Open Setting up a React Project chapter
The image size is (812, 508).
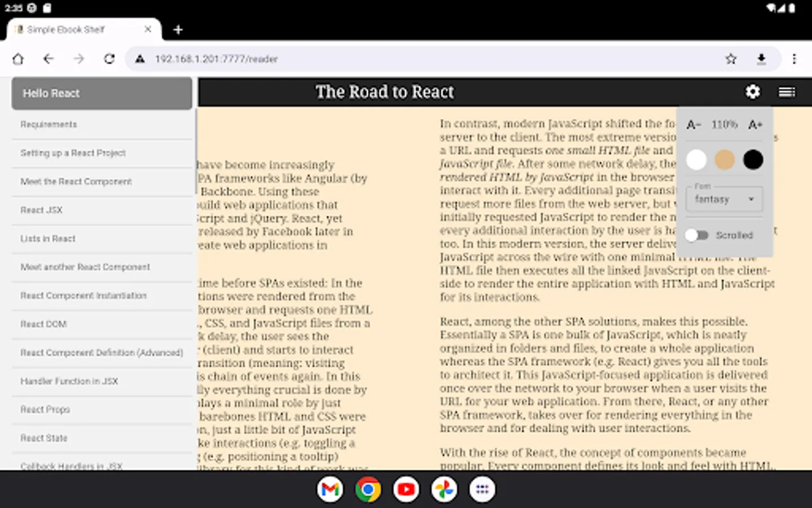[x=102, y=153]
